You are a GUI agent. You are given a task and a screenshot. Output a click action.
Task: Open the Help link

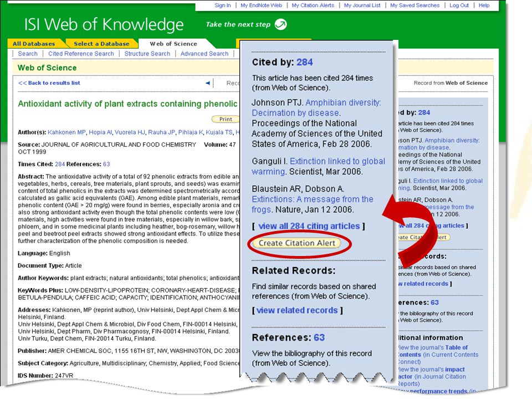point(484,6)
